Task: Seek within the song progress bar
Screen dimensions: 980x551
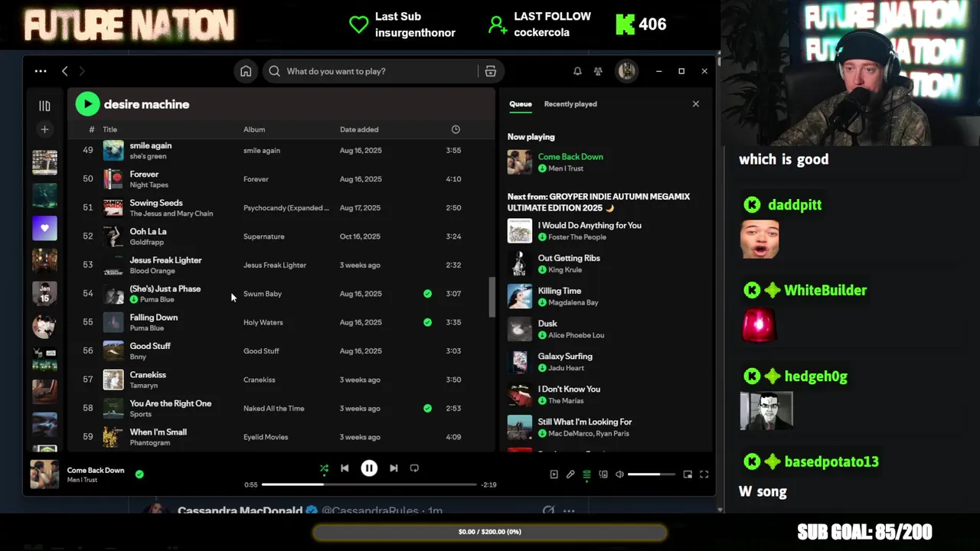Action: point(369,484)
